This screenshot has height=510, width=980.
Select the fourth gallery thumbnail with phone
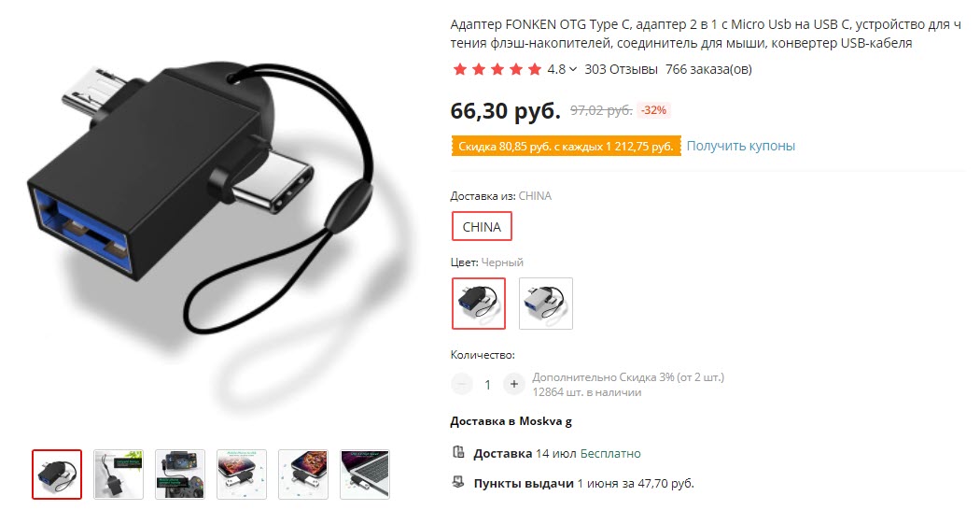tap(242, 475)
